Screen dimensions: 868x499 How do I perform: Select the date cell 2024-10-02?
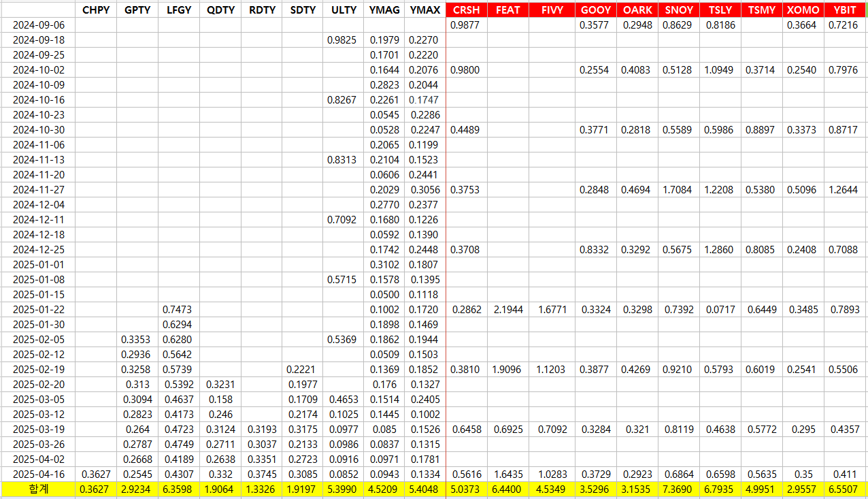(39, 69)
